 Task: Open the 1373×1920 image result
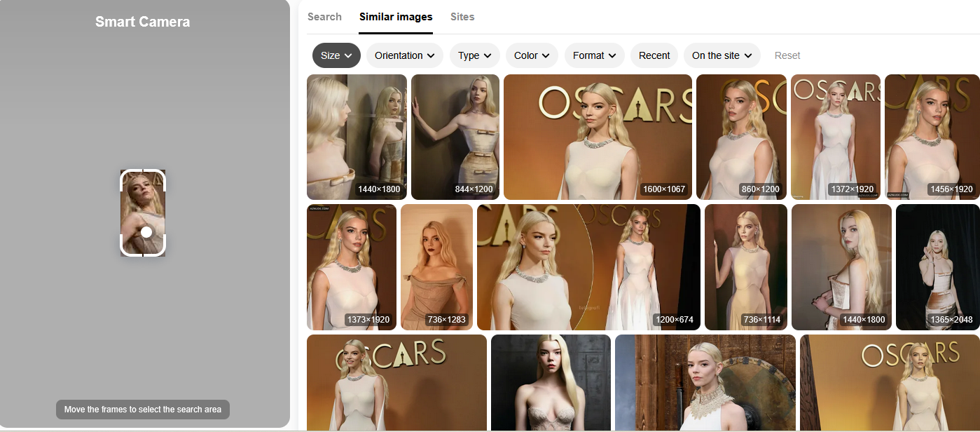(352, 267)
